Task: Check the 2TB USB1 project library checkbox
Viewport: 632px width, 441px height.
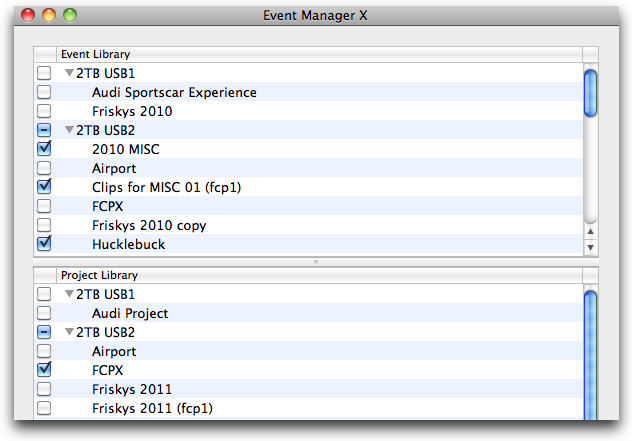Action: [44, 294]
